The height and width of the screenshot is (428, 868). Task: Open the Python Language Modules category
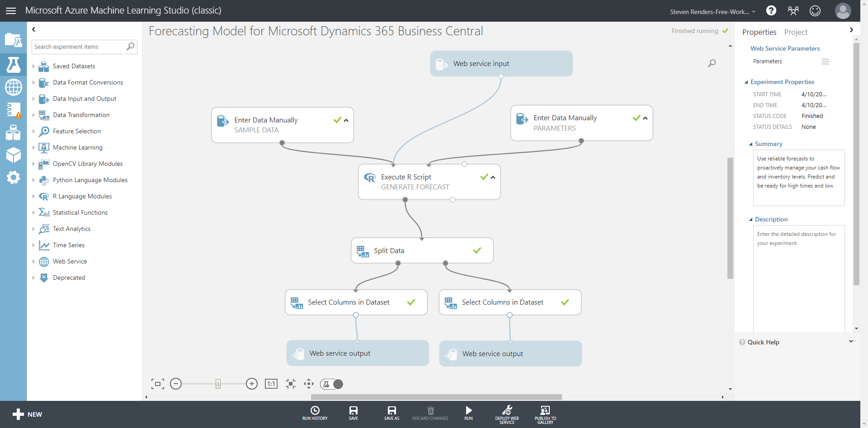click(90, 180)
